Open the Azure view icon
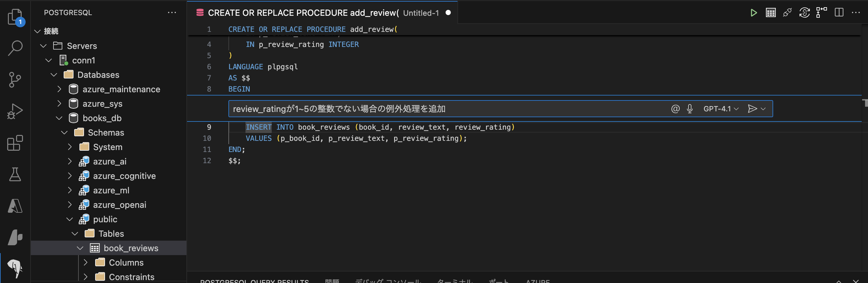 [x=15, y=206]
